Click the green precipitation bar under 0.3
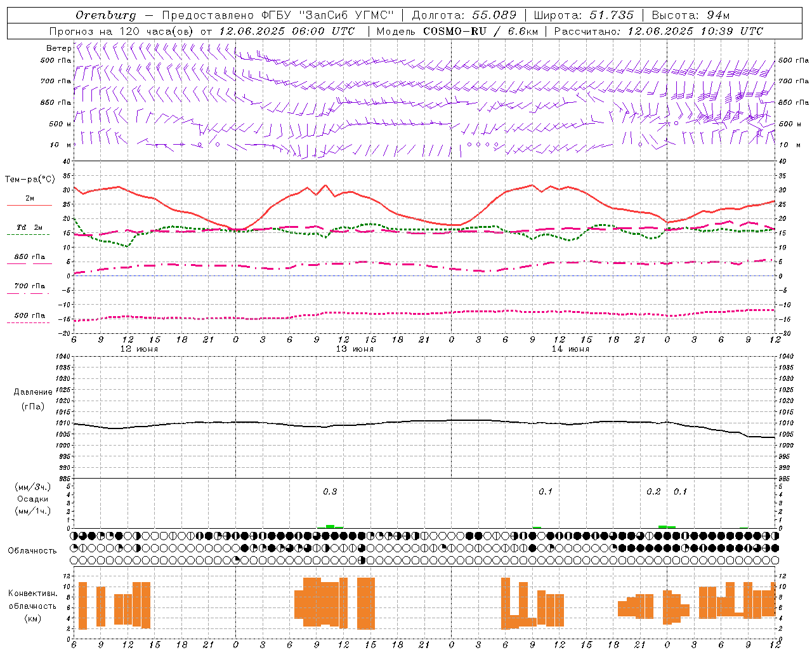 pyautogui.click(x=331, y=526)
